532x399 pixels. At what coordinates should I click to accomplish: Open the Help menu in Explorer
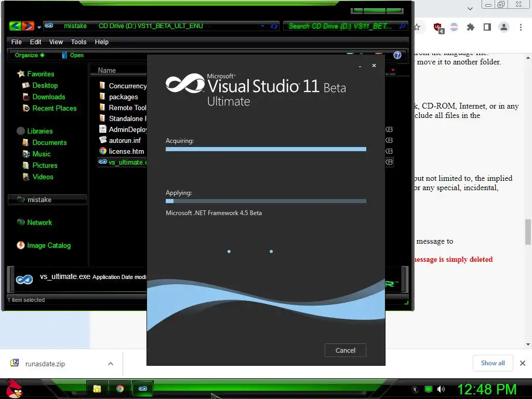click(101, 42)
